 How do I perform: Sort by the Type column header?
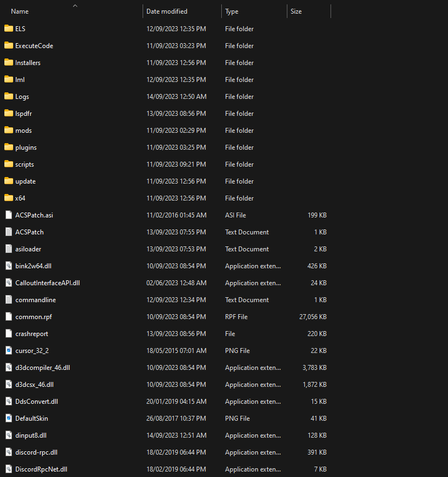[x=232, y=11]
